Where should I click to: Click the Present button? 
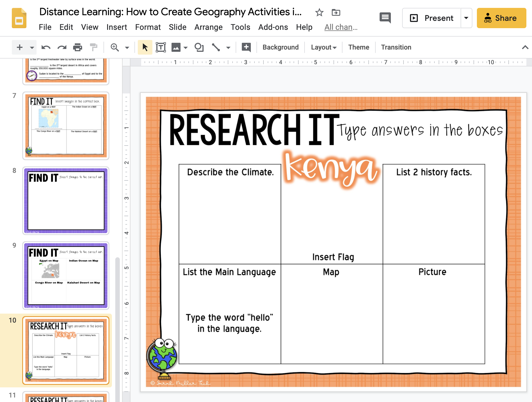point(432,18)
